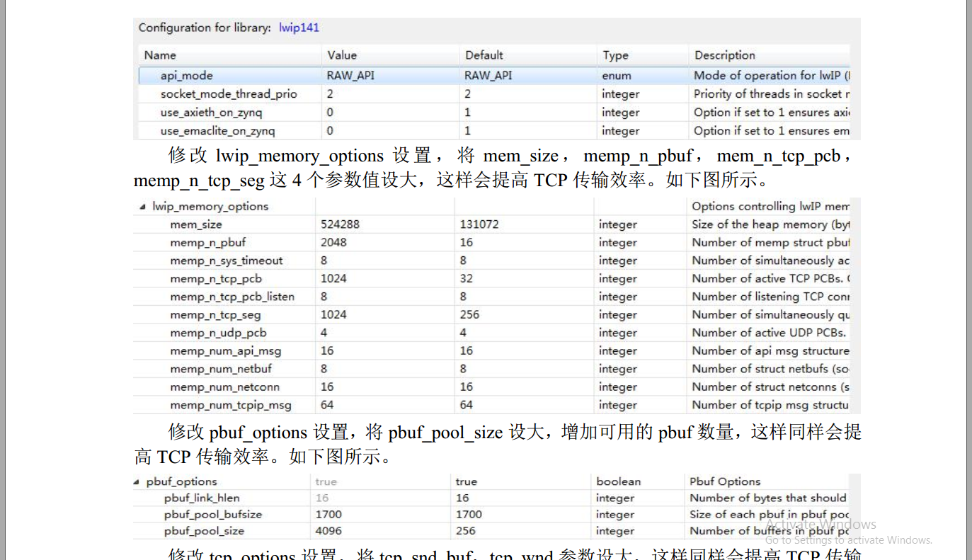The height and width of the screenshot is (560, 972).
Task: Click the api_mode enum type cell
Action: (617, 76)
